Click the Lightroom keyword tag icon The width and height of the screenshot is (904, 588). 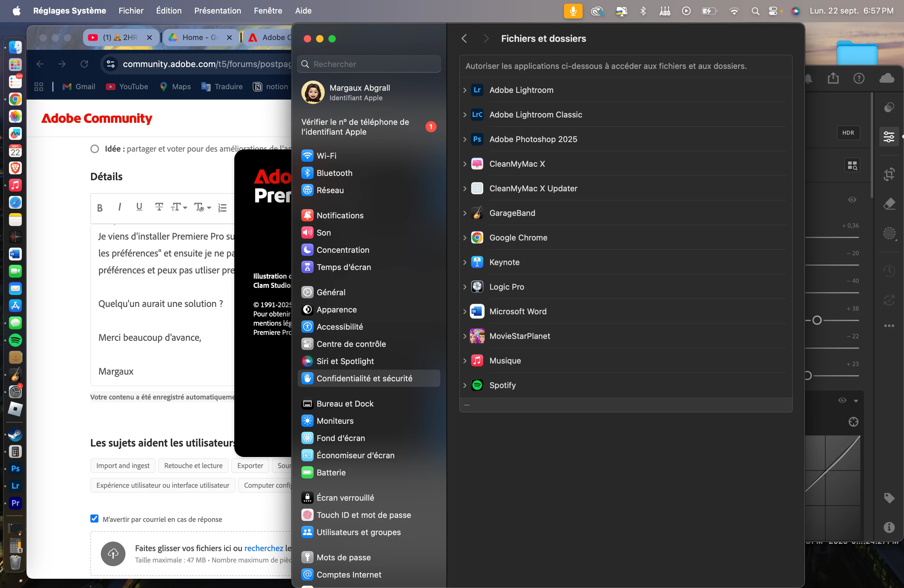[889, 498]
